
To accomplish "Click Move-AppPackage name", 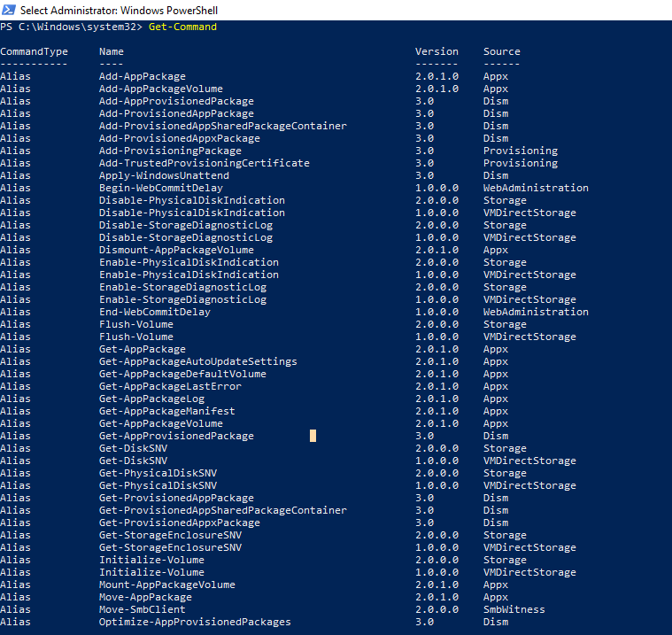I will coord(145,597).
